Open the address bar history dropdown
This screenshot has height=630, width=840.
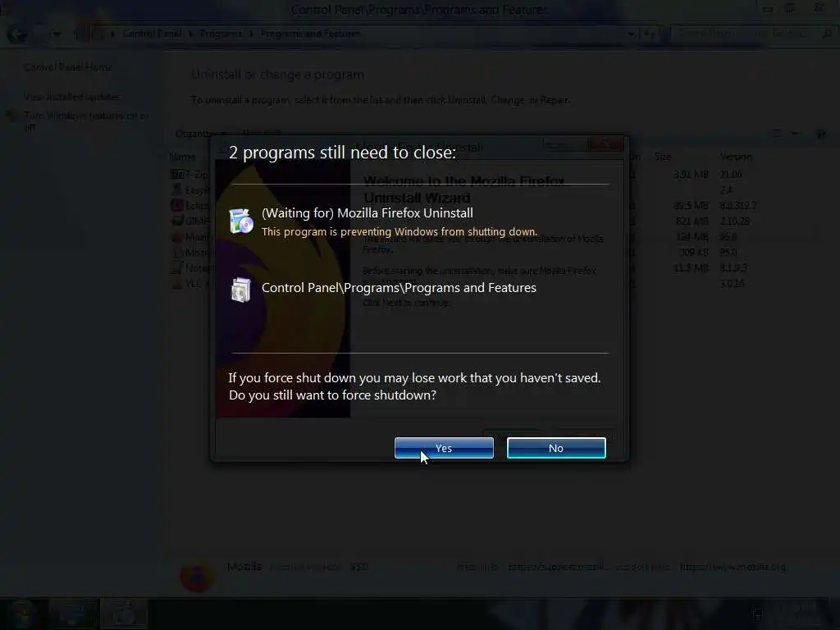click(x=631, y=34)
